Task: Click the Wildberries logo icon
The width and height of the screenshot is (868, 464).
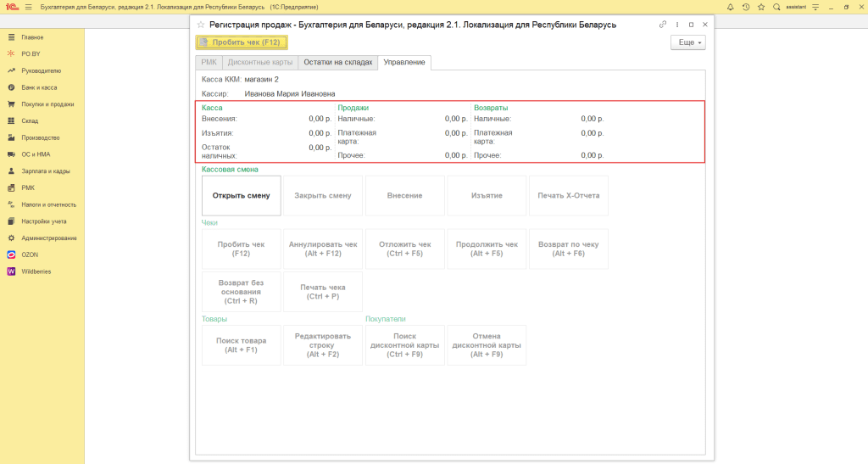Action: coord(11,271)
